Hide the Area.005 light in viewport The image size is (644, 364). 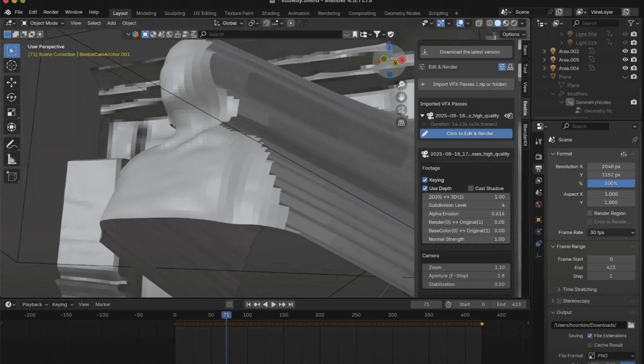tap(625, 59)
